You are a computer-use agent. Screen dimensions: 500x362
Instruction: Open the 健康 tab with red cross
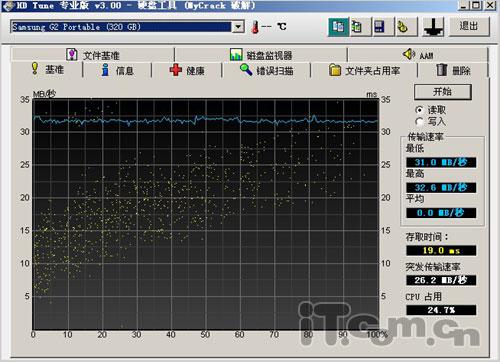coord(187,70)
